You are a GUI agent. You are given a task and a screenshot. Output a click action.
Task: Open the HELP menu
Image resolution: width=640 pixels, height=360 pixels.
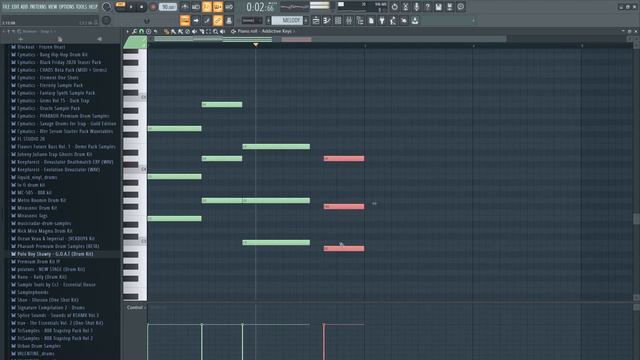click(93, 7)
